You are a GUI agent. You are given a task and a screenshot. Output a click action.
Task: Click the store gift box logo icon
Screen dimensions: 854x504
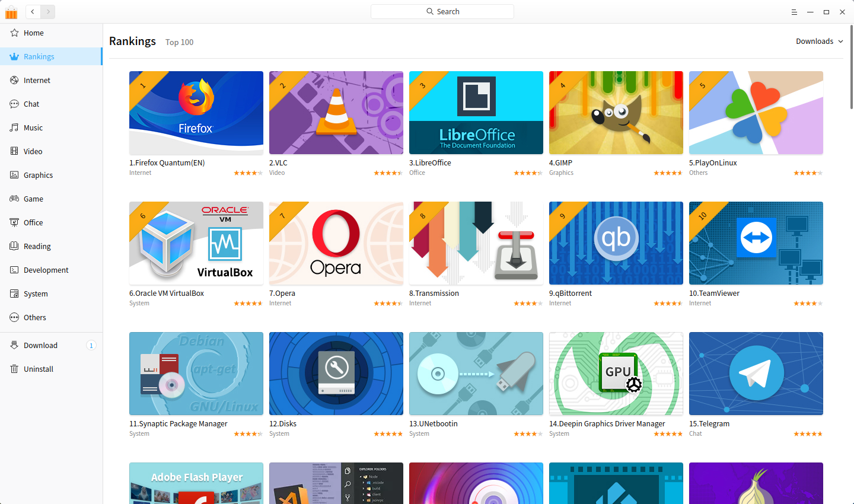pyautogui.click(x=11, y=12)
